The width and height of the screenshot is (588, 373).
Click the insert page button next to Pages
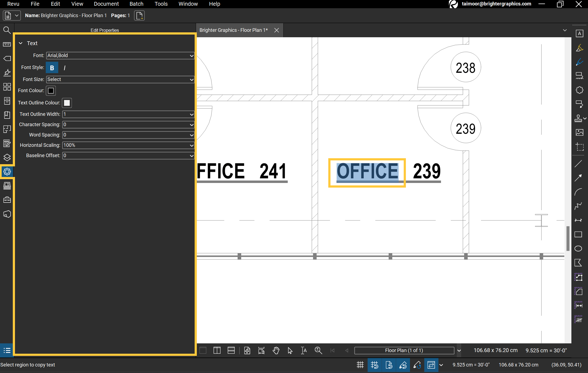click(x=139, y=15)
